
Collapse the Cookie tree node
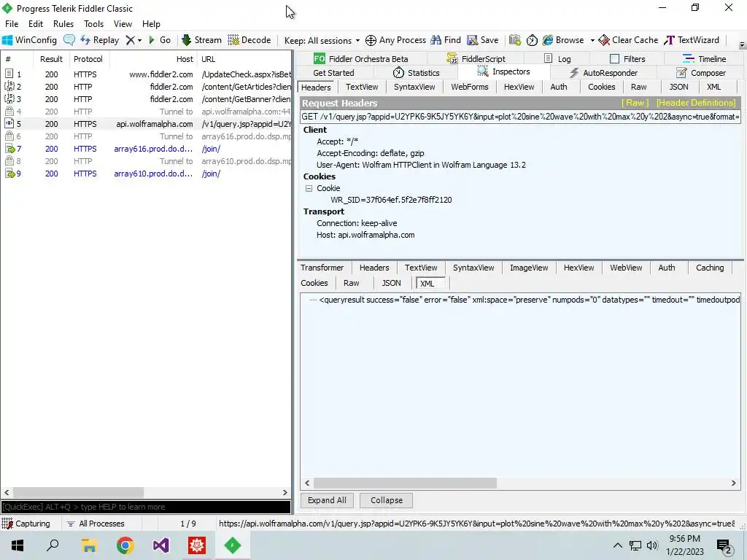pos(309,188)
